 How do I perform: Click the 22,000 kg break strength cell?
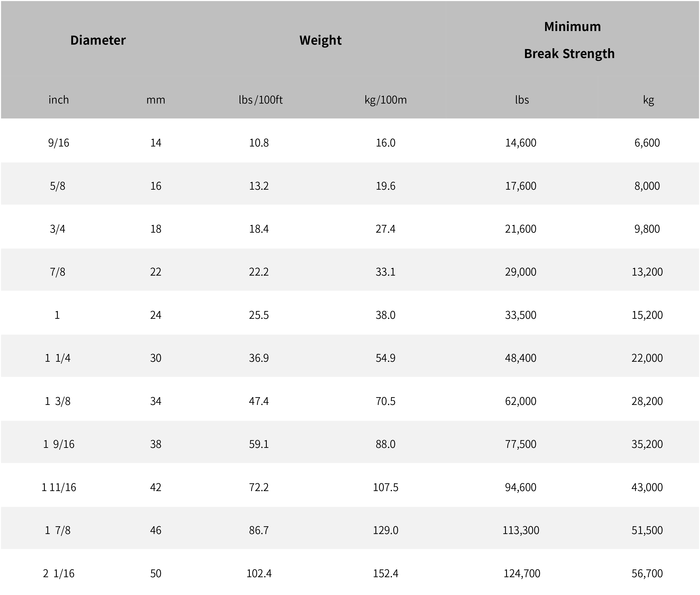coord(647,358)
